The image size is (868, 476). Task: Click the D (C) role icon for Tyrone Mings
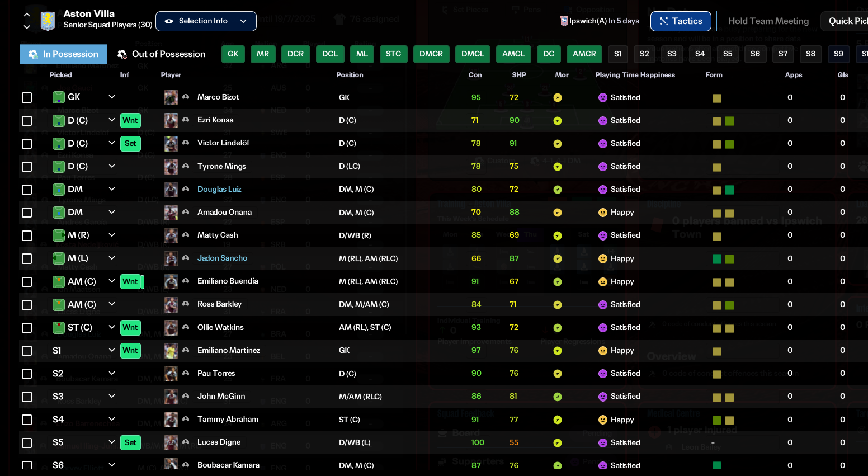pos(59,166)
